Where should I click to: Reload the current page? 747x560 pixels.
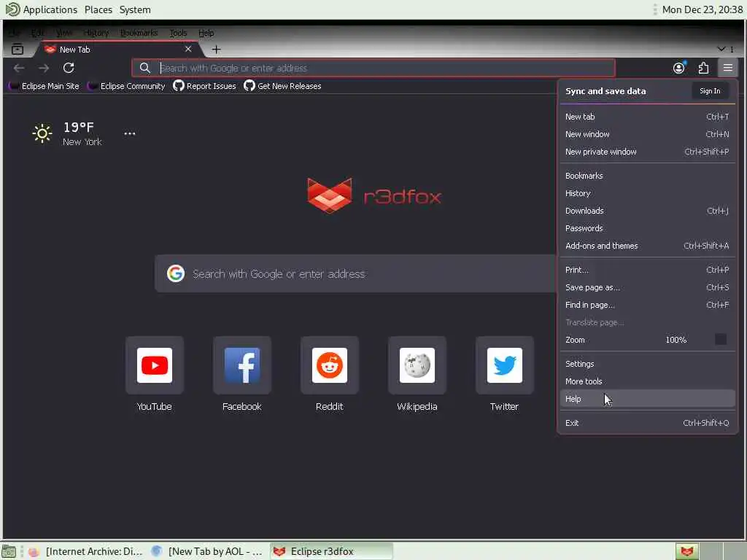pyautogui.click(x=69, y=68)
